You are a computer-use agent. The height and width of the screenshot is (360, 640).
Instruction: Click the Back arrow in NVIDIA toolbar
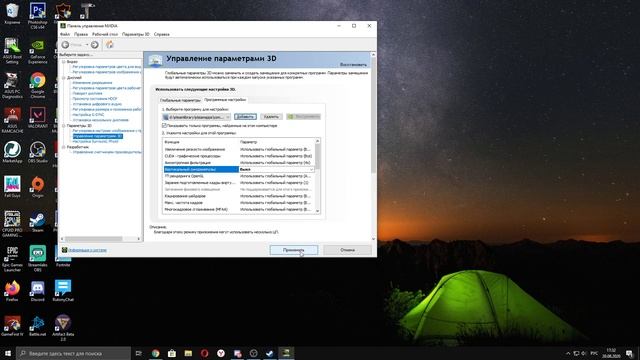(65, 44)
